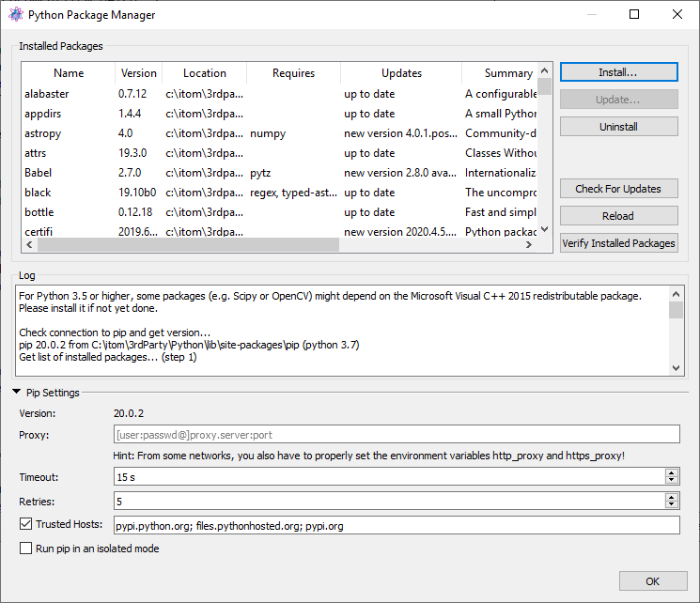The height and width of the screenshot is (603, 700).
Task: Click the package table's scroll-right arrow
Action: (x=529, y=244)
